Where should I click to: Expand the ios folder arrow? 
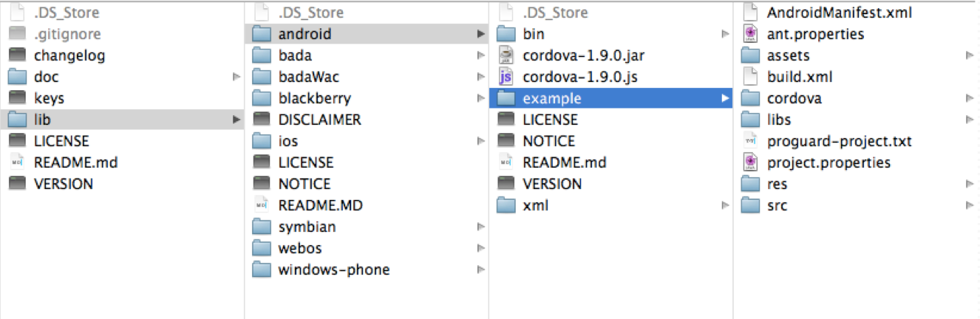point(480,141)
